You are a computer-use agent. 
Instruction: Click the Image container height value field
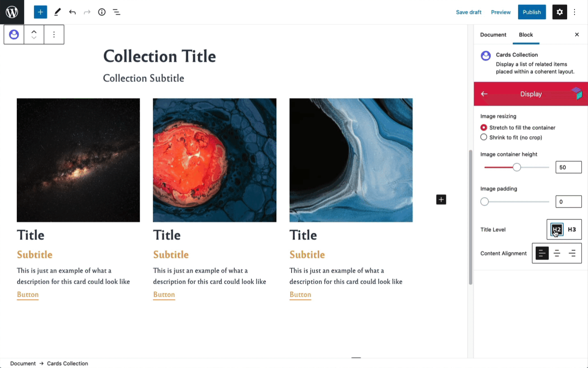(x=568, y=167)
